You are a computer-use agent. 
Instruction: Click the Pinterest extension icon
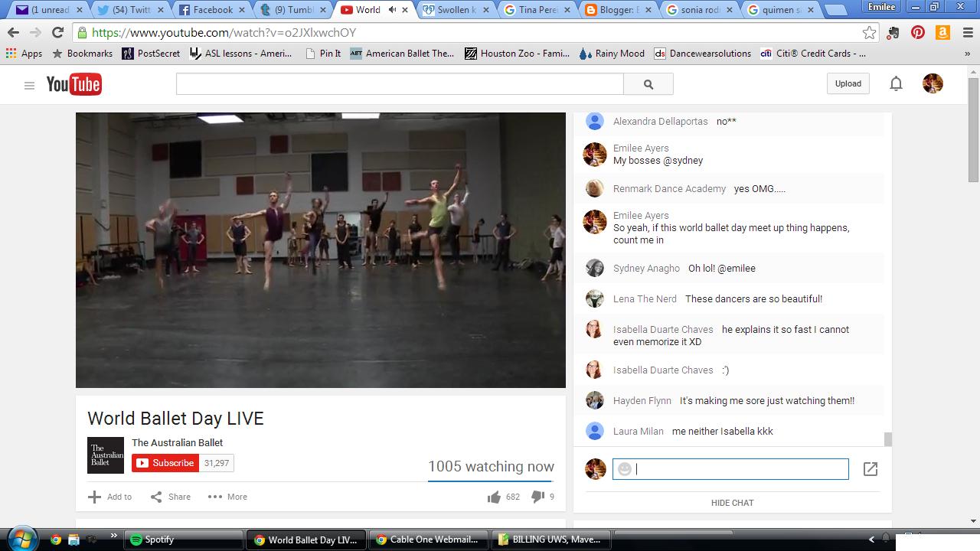coord(918,33)
